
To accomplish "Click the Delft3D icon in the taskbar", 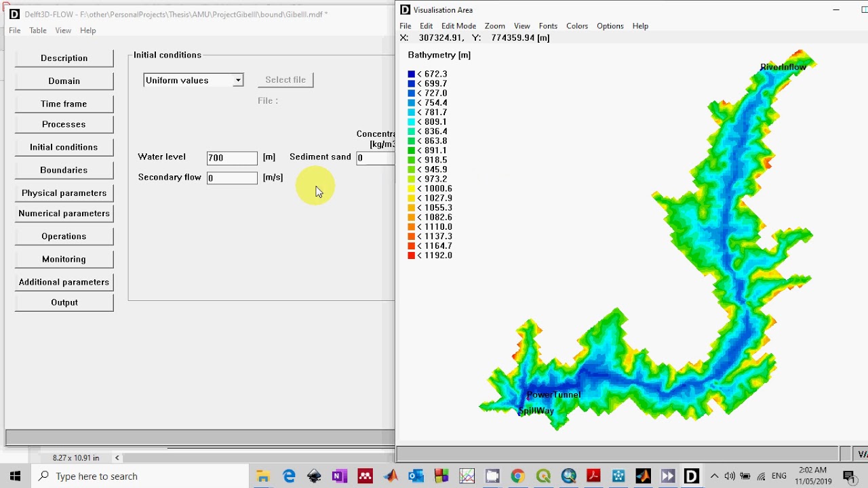I will pos(691,476).
